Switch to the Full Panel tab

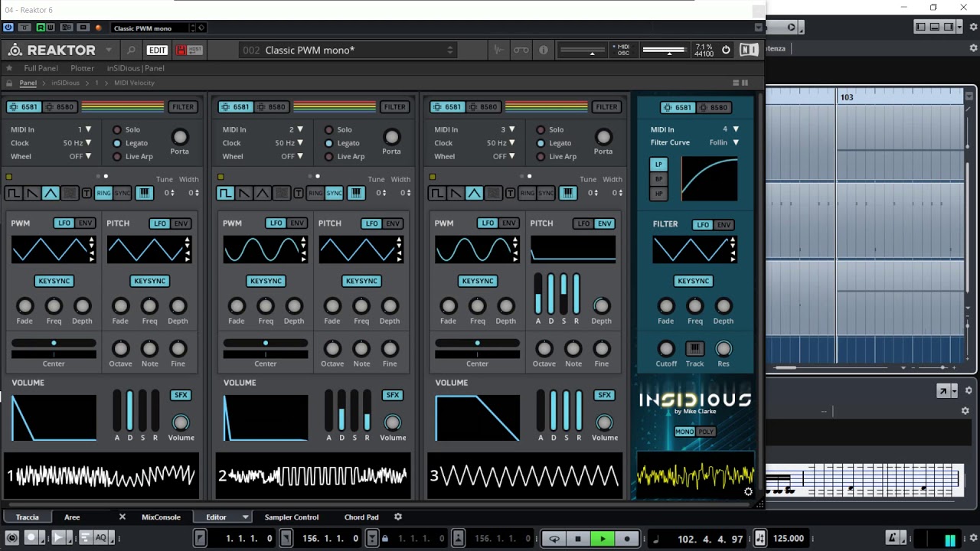click(x=41, y=68)
